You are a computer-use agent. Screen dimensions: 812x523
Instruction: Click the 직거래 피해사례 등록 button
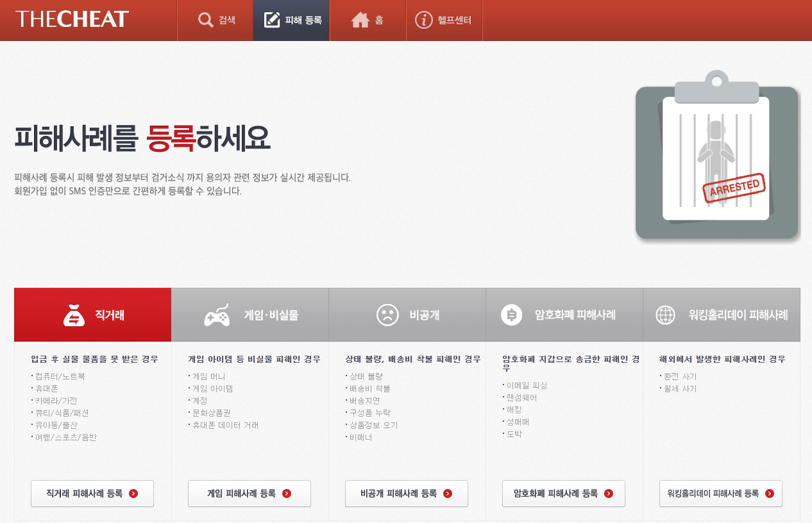pyautogui.click(x=92, y=494)
